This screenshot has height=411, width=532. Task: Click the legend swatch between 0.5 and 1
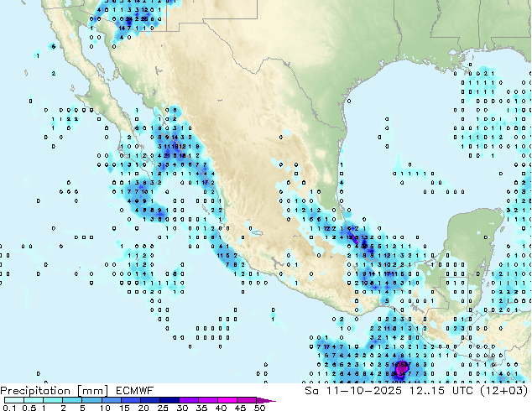(34, 400)
